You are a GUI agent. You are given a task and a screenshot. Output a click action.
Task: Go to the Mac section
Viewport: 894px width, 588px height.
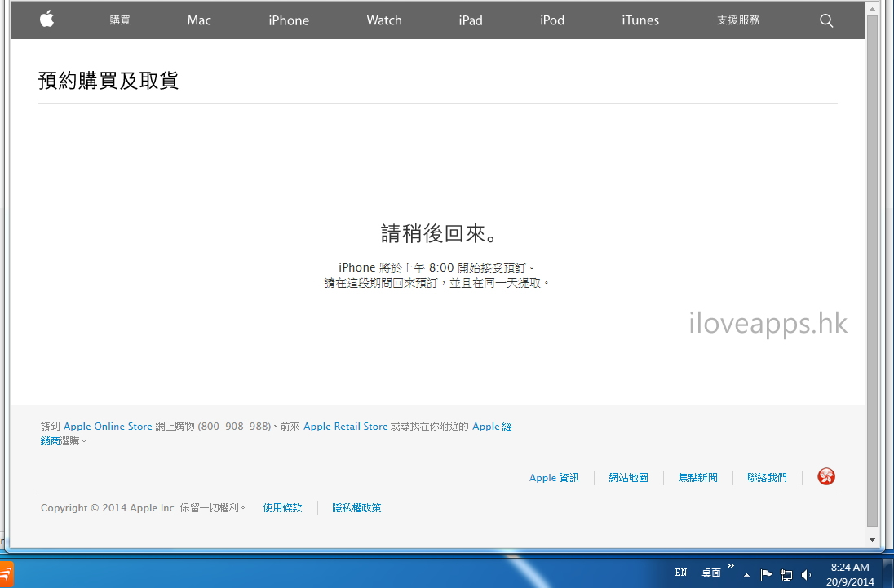[199, 20]
